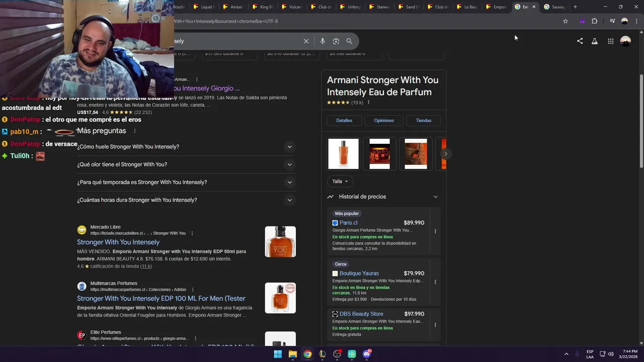Show next product images with arrow

point(445,154)
